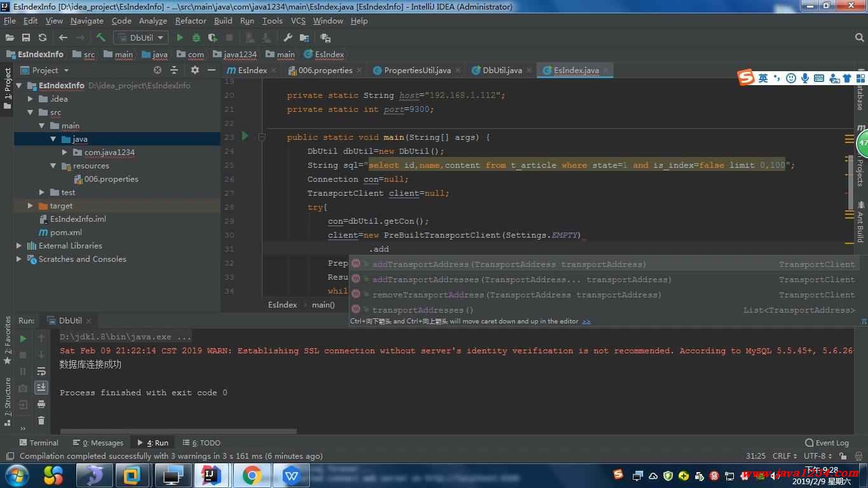Select pom.xml in the project tree
The image size is (868, 488).
click(x=66, y=233)
